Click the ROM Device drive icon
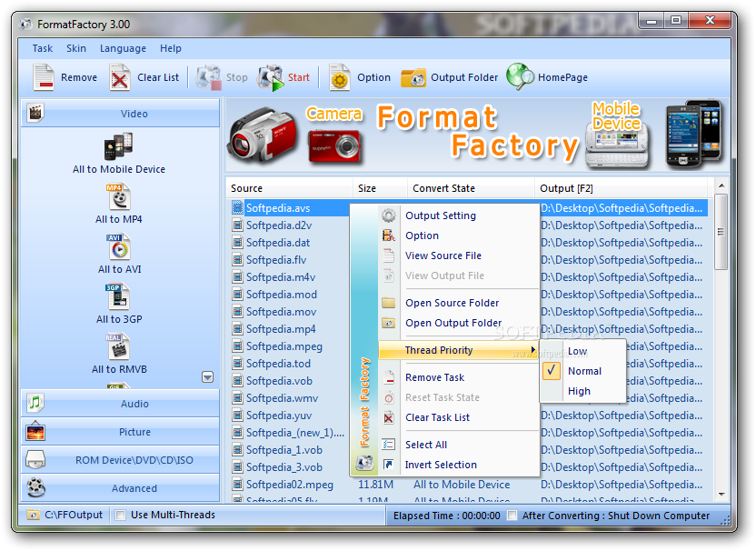This screenshot has height=551, width=756. (35, 460)
